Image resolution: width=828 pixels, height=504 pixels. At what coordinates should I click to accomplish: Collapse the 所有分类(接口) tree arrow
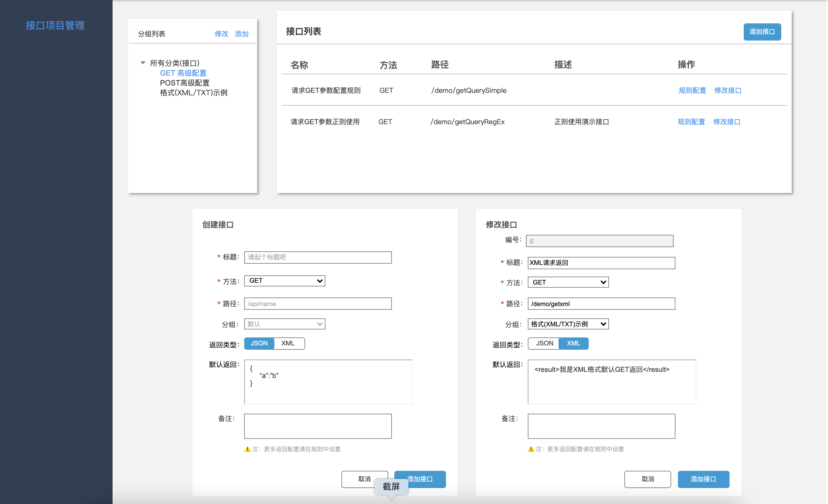coord(143,63)
